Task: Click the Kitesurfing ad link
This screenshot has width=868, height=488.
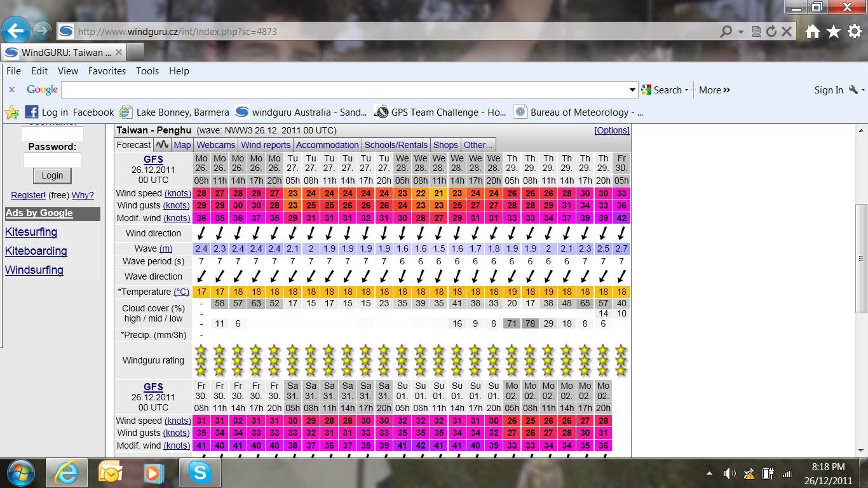Action: [x=31, y=232]
